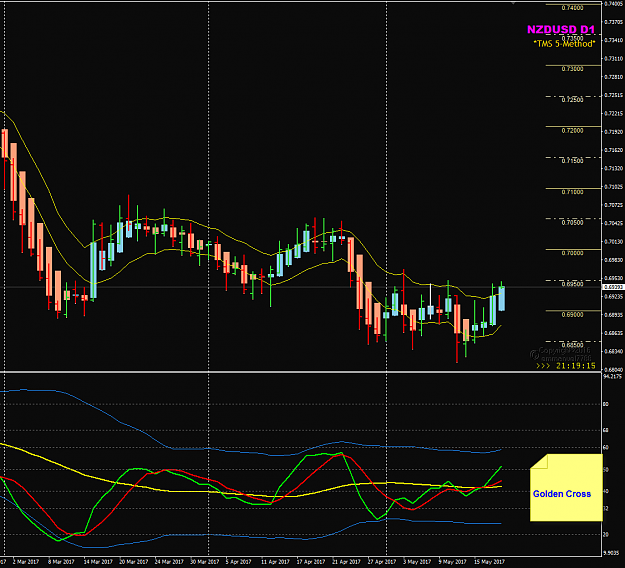The image size is (625, 568).
Task: Click the 0.71500 level label
Action: [x=572, y=161]
